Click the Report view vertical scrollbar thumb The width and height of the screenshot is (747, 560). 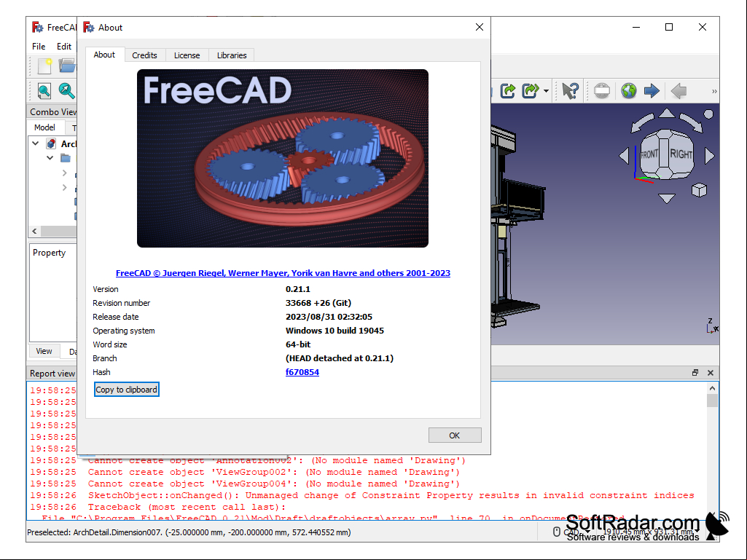pos(712,401)
